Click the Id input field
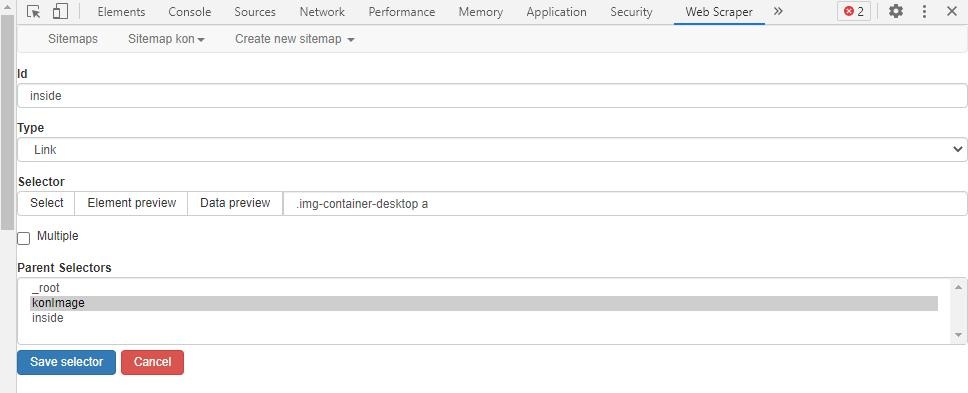The width and height of the screenshot is (968, 393). tap(492, 96)
